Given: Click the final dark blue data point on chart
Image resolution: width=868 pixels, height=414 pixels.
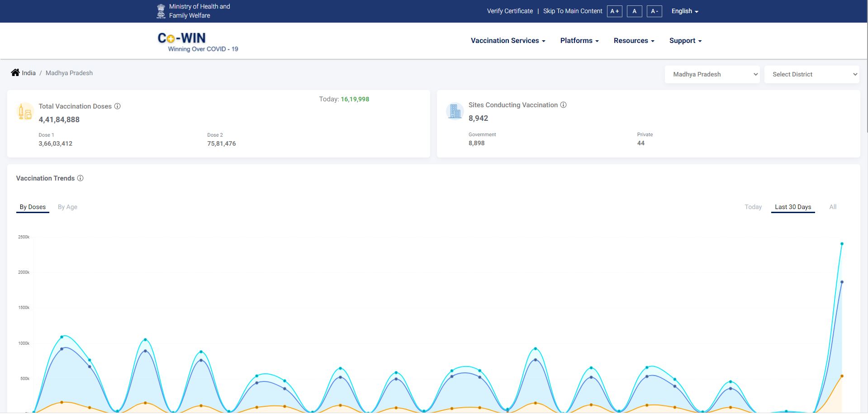Looking at the screenshot, I should (x=842, y=282).
